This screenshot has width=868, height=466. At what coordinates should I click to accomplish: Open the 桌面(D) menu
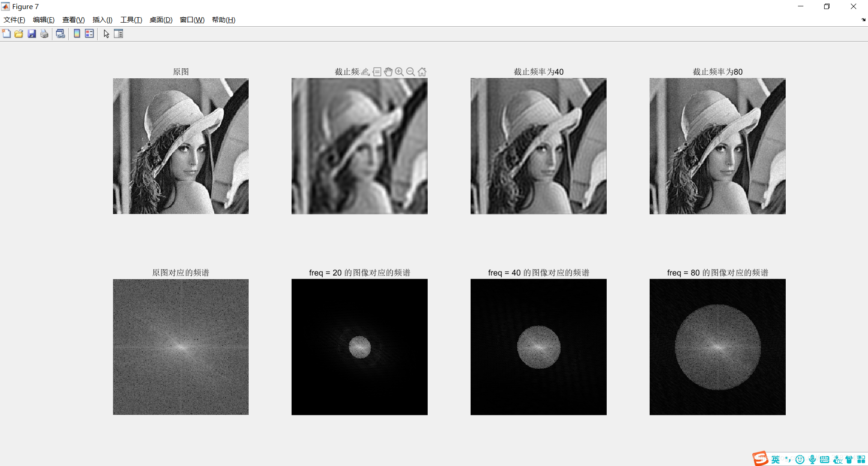(161, 20)
